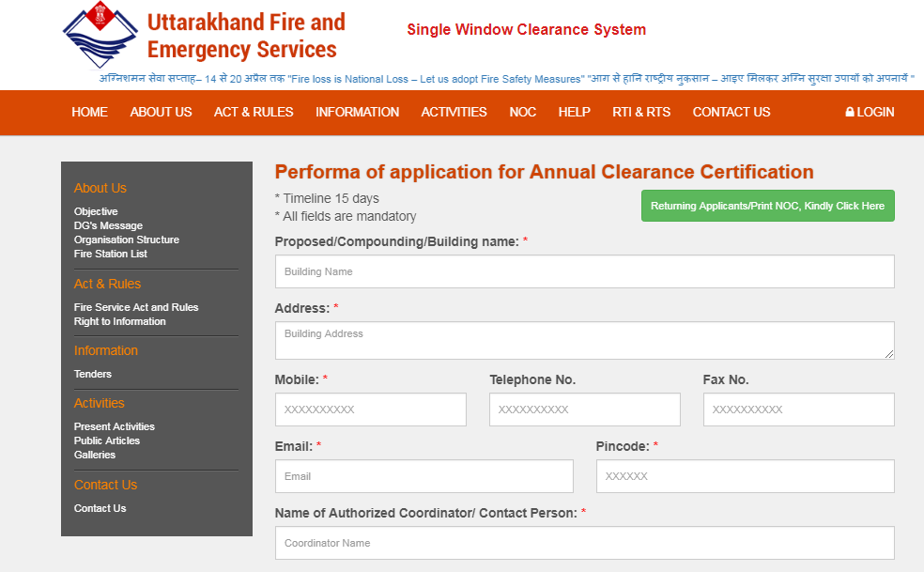This screenshot has height=572, width=924.
Task: Open the Galleries section
Action: pyautogui.click(x=96, y=455)
